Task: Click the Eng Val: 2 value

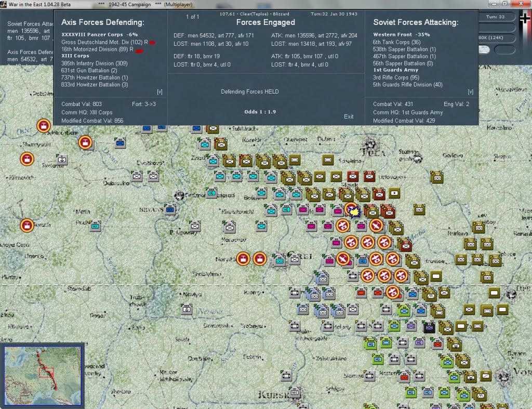Action: point(456,104)
